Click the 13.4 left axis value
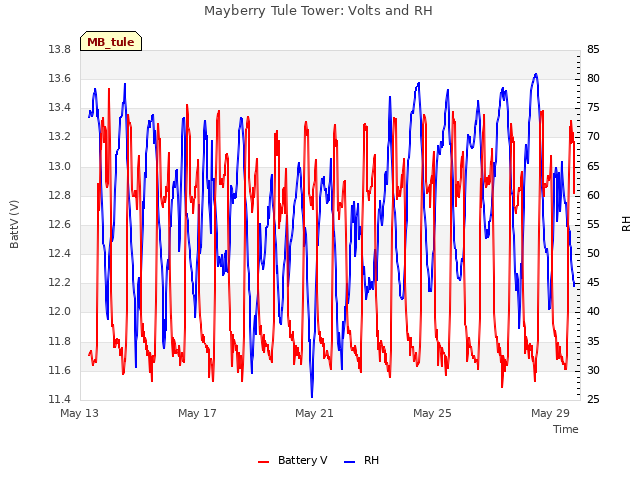Screen dimensions: 640x480 click(60, 108)
